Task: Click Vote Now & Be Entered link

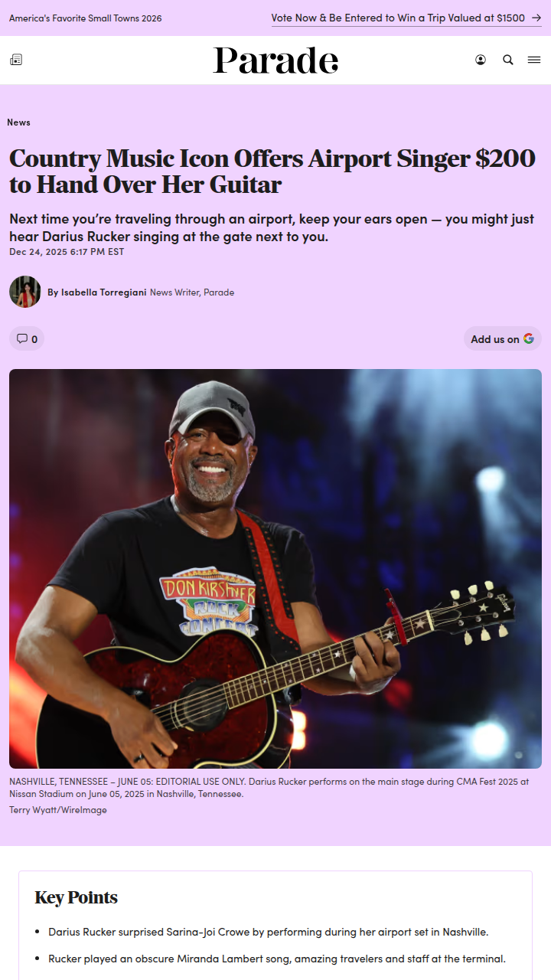Action: click(x=398, y=18)
